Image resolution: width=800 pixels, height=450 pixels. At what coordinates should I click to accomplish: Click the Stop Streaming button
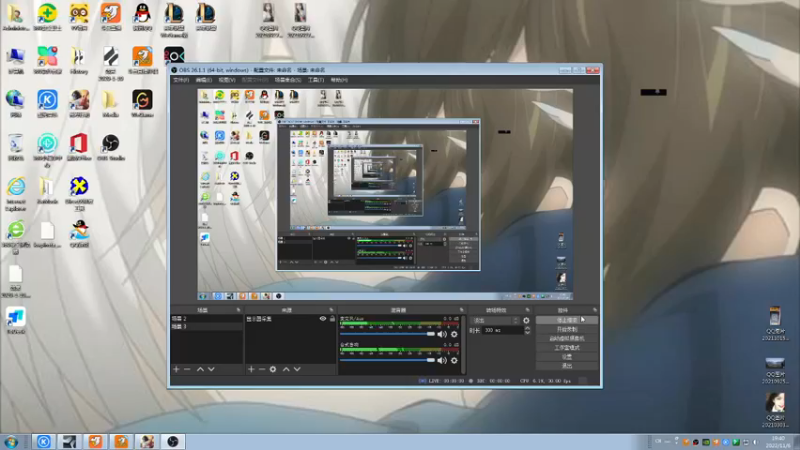coord(567,320)
